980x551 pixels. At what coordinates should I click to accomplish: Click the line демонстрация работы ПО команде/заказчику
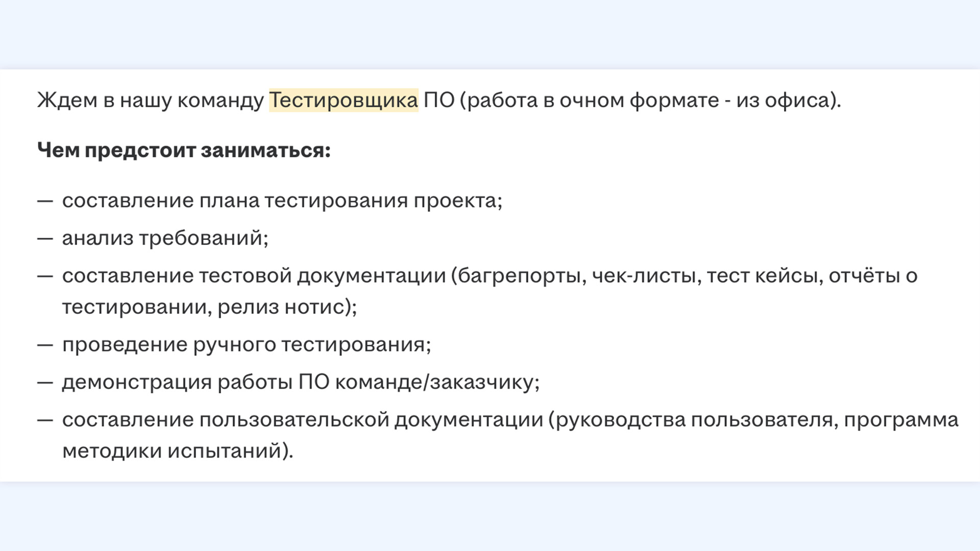coord(301,382)
